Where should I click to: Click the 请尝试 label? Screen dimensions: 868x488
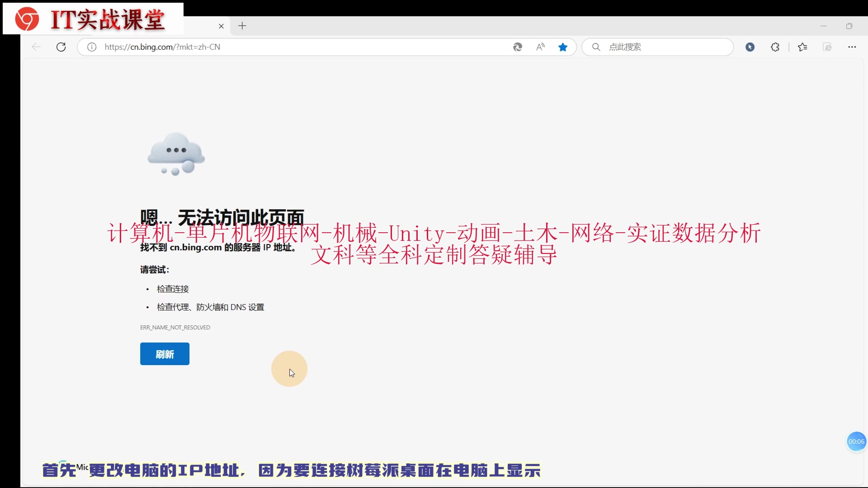pyautogui.click(x=155, y=270)
